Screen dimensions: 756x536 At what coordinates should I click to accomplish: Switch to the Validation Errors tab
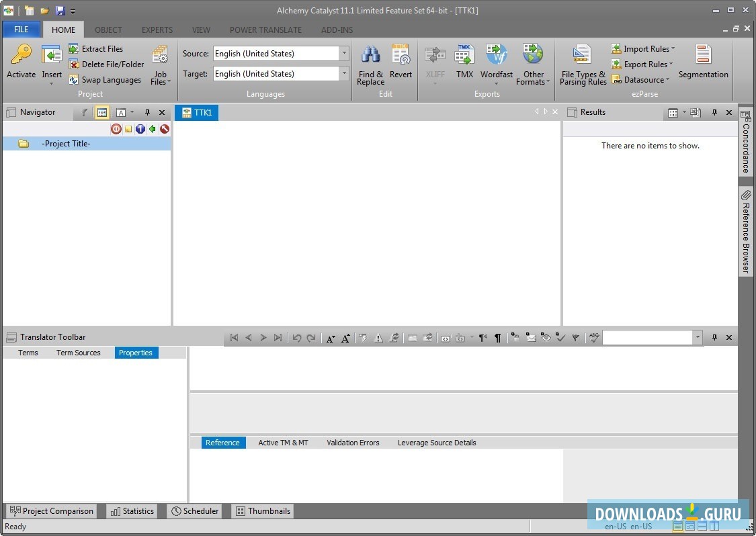tap(353, 443)
